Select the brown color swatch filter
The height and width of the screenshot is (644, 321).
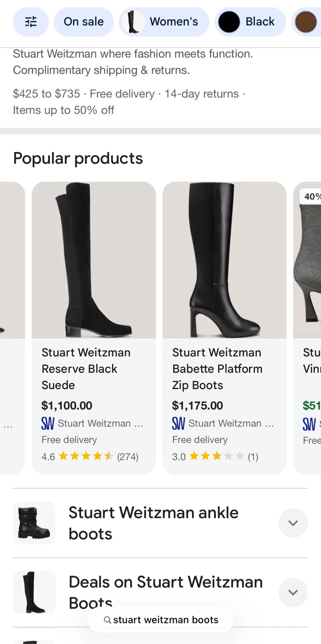pyautogui.click(x=306, y=22)
